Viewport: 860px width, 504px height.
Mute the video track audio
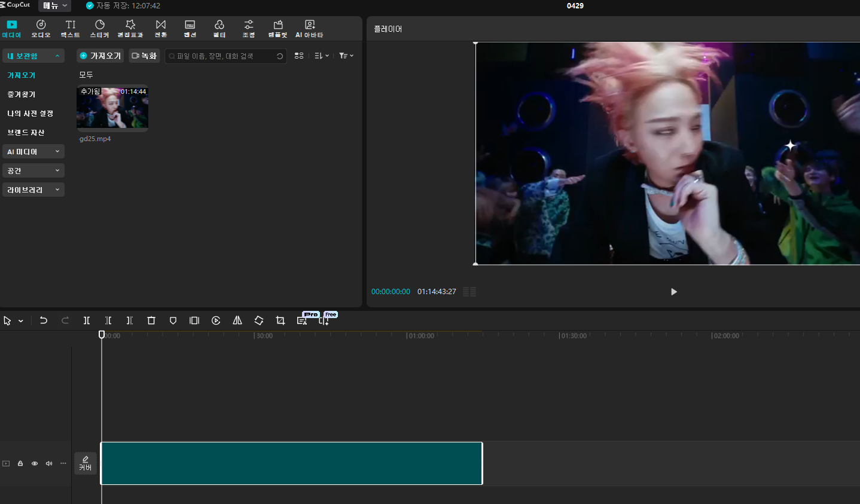click(x=49, y=463)
